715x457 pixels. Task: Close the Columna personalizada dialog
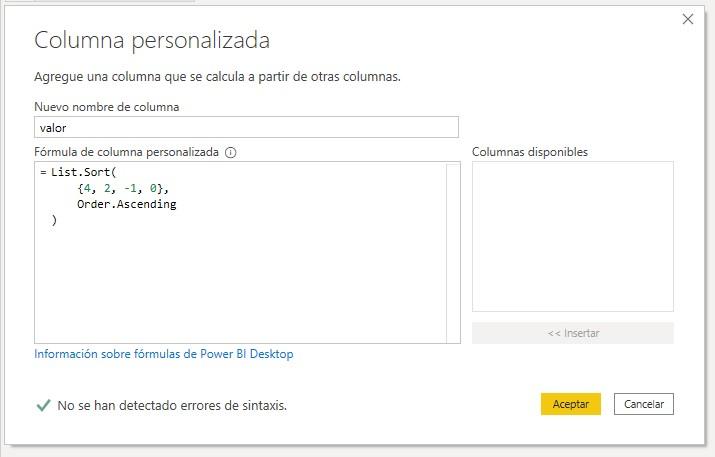688,19
